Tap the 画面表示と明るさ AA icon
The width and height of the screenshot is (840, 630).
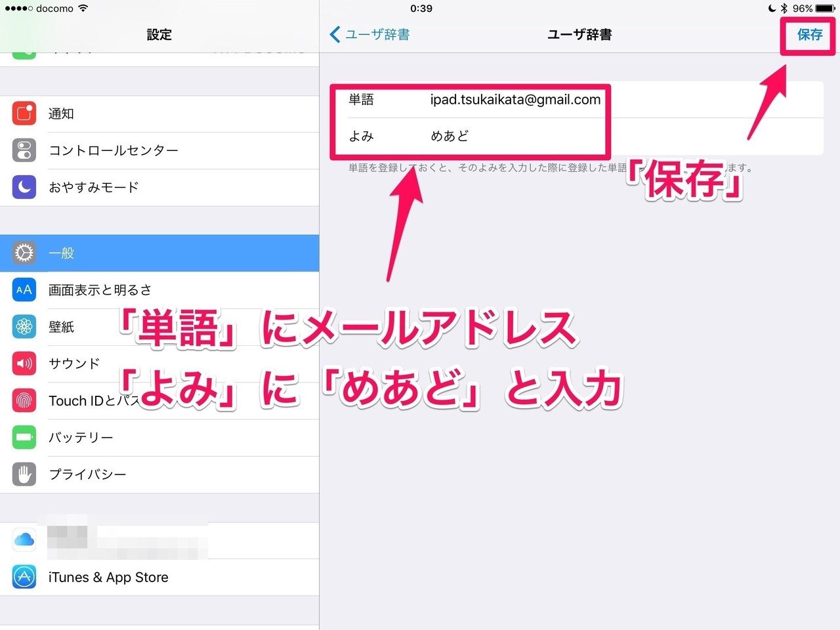(x=24, y=289)
